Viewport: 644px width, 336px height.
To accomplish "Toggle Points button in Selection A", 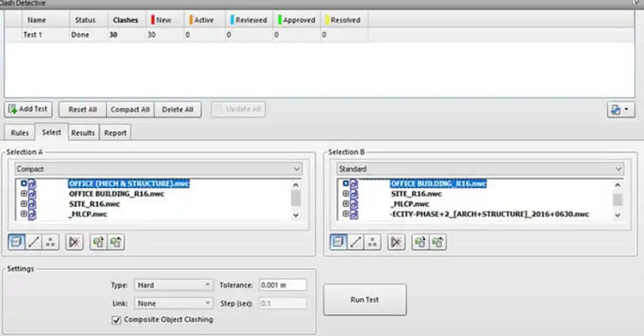I will pos(50,242).
